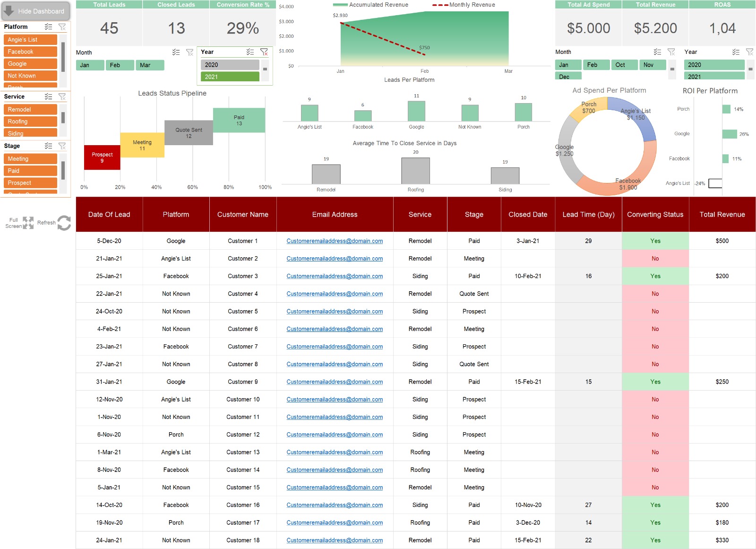Click the Converting Status column header

[655, 215]
